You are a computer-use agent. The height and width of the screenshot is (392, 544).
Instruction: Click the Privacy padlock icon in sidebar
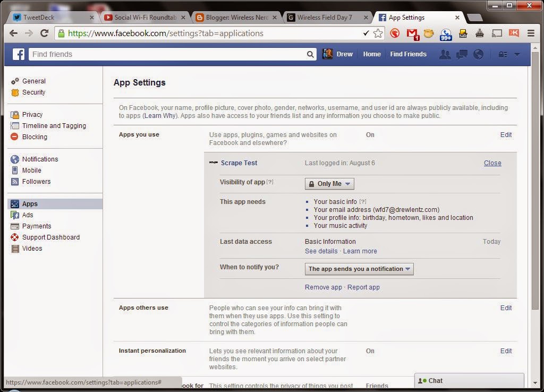[15, 115]
